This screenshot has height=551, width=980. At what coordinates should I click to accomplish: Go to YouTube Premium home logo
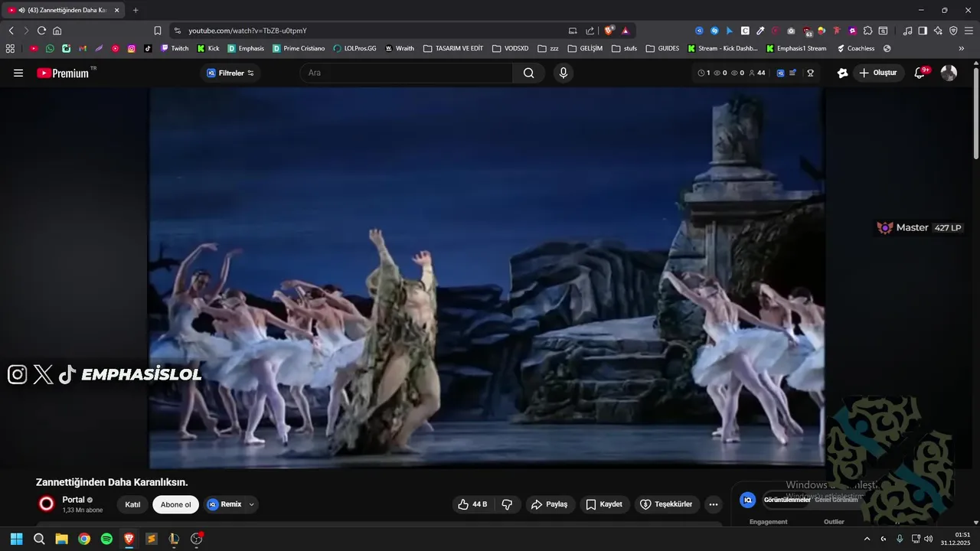click(x=64, y=73)
